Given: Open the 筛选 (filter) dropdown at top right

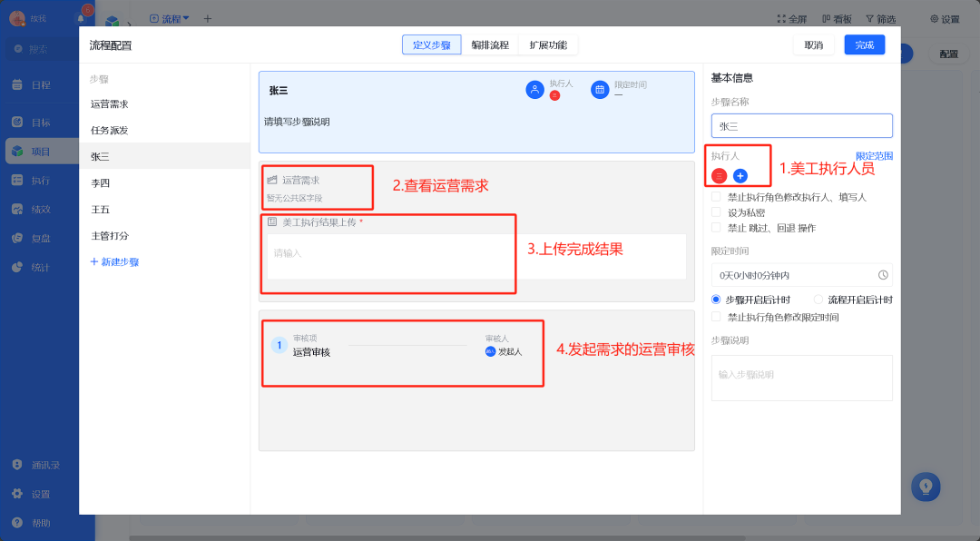Looking at the screenshot, I should (881, 18).
